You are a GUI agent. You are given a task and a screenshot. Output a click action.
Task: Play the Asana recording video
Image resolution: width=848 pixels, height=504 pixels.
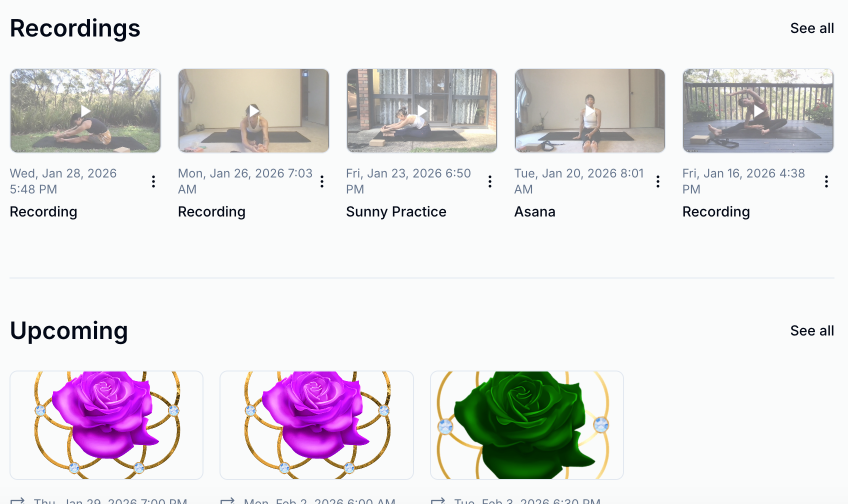coord(590,110)
